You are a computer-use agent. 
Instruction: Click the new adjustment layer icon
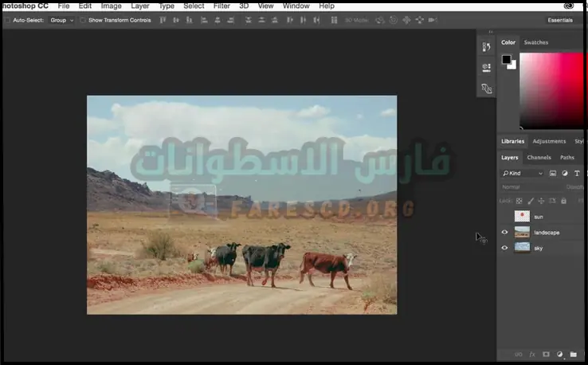(559, 354)
